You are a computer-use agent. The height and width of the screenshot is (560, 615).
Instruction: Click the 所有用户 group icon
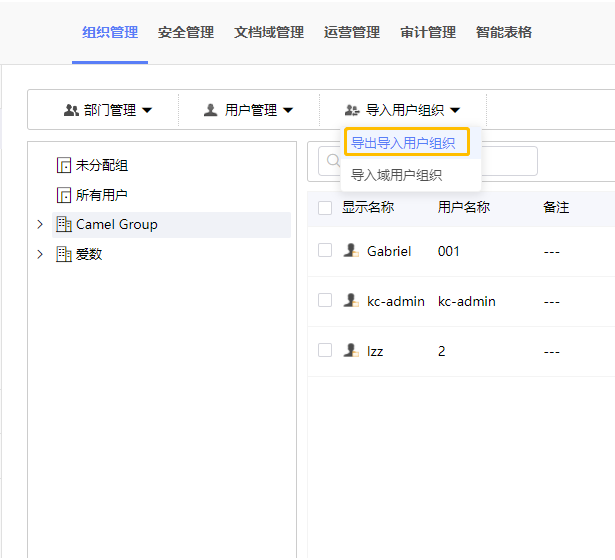[x=64, y=195]
